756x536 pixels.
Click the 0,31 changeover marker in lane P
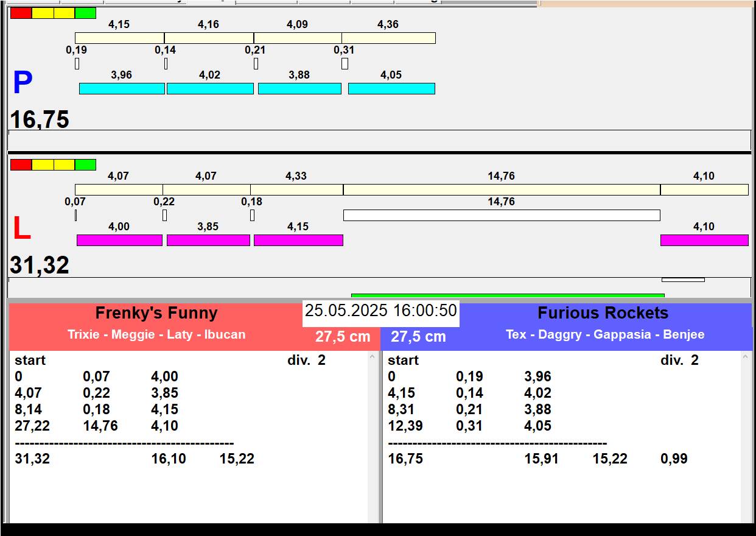(345, 63)
